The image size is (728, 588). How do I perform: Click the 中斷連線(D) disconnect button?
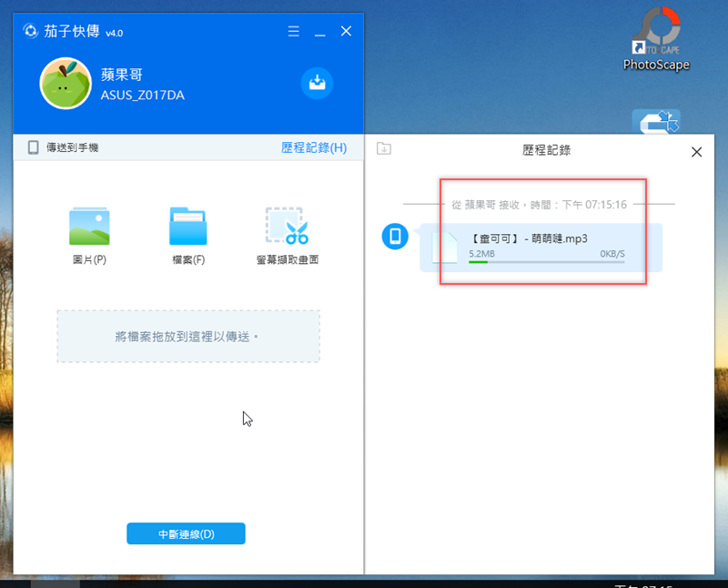pos(186,533)
